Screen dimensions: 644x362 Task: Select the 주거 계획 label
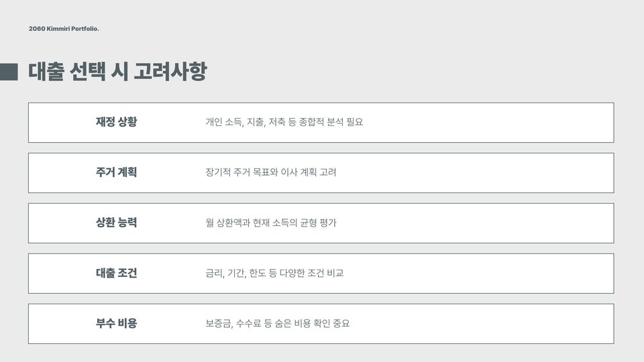116,172
